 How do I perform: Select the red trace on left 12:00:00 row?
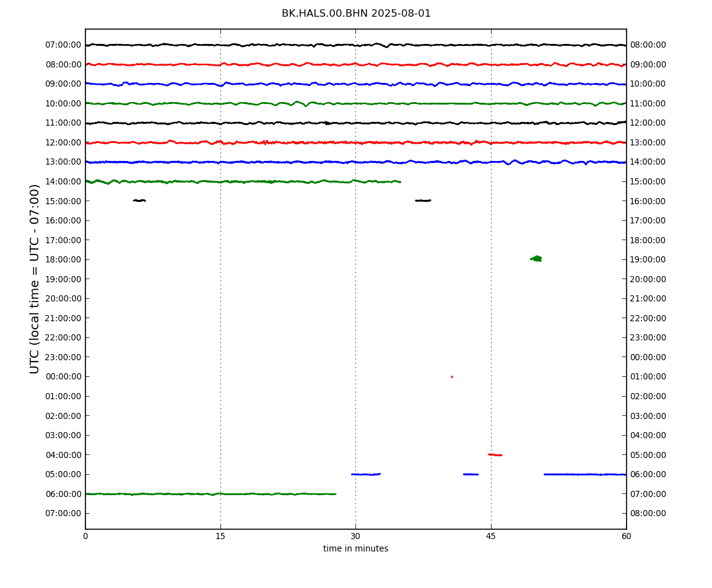pos(355,142)
